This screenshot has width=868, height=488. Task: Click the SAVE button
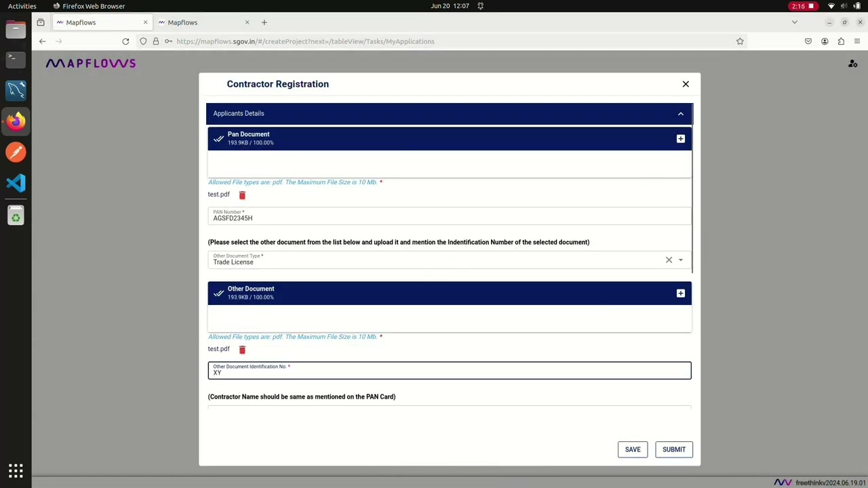pos(633,449)
